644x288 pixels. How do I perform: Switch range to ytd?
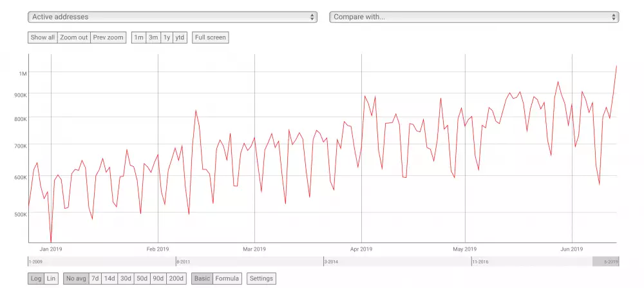coord(180,37)
